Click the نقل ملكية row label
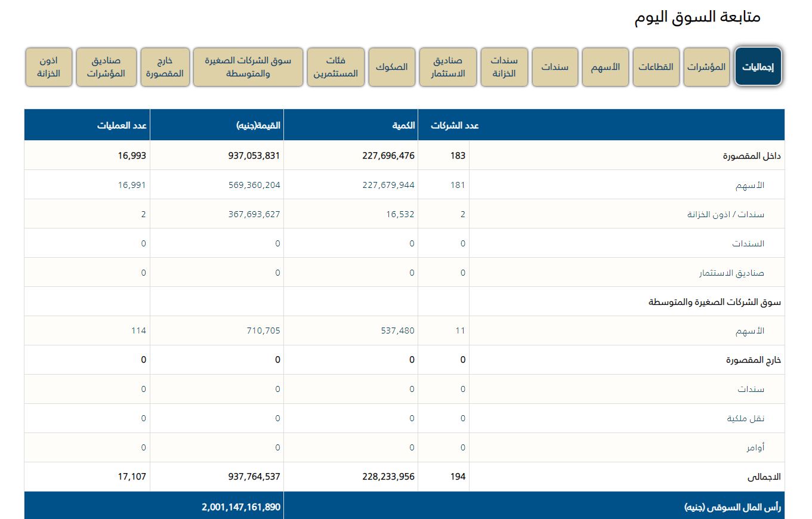Image resolution: width=812 pixels, height=519 pixels. click(x=746, y=419)
